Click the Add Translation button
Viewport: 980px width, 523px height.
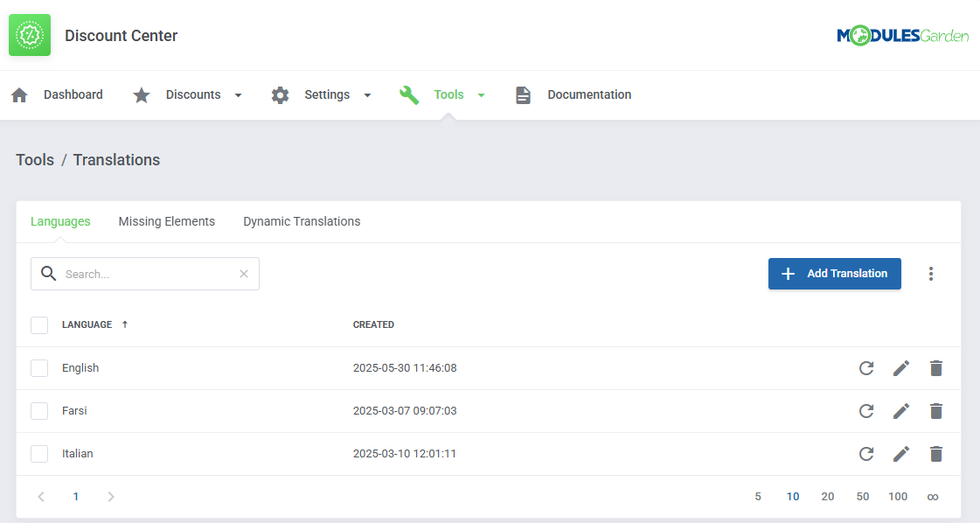tap(834, 274)
